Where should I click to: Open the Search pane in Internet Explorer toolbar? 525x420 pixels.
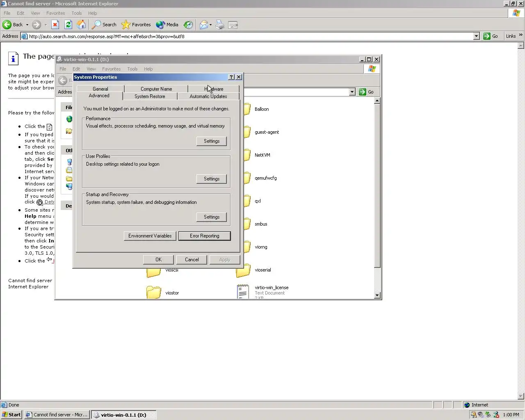tap(104, 25)
